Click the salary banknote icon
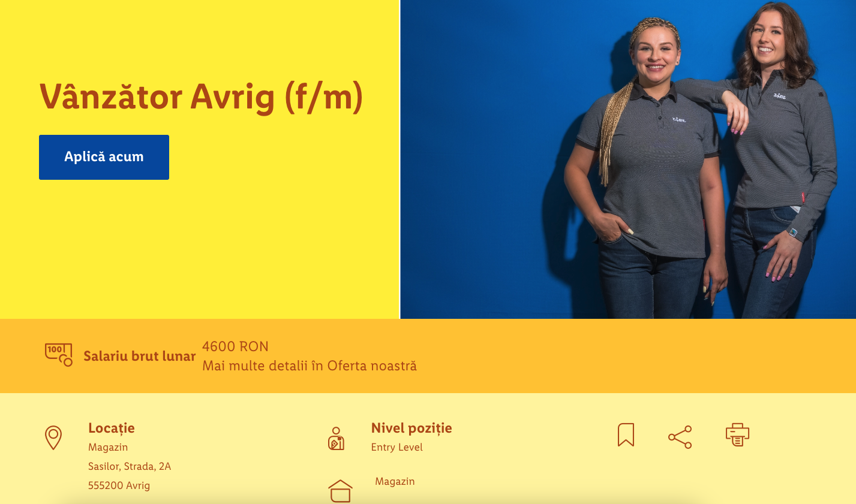Viewport: 856px width, 504px height. (59, 355)
